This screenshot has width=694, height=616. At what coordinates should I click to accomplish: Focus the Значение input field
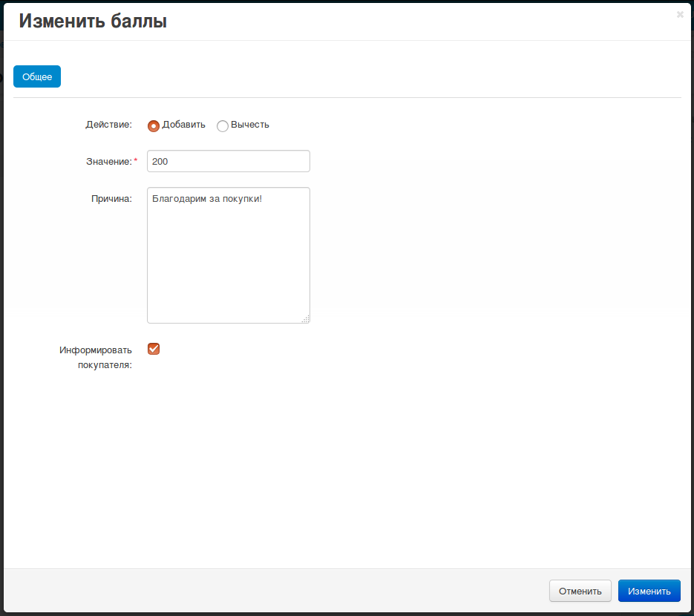[228, 161]
